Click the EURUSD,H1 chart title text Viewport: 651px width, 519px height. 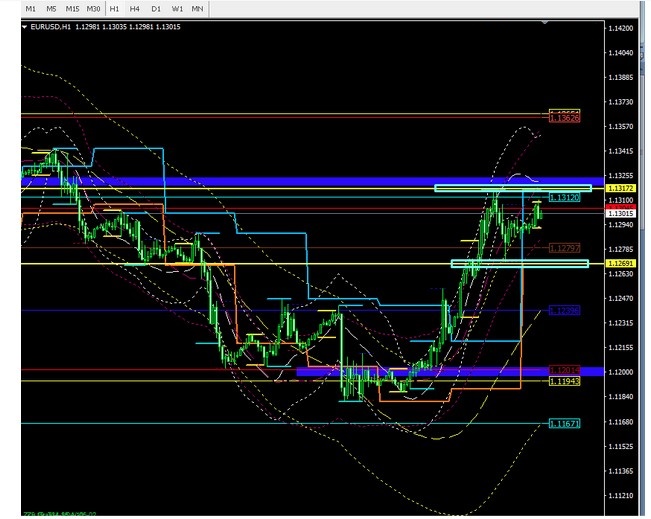click(48, 28)
